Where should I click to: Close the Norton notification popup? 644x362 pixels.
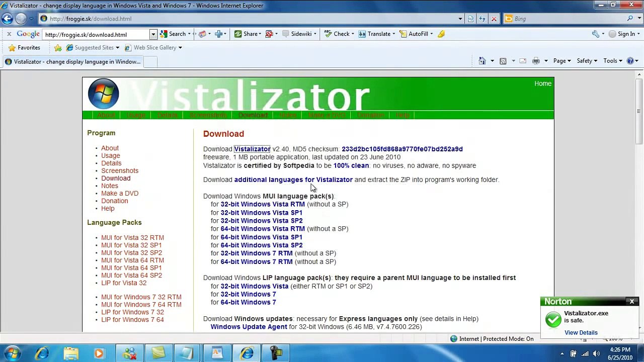631,301
